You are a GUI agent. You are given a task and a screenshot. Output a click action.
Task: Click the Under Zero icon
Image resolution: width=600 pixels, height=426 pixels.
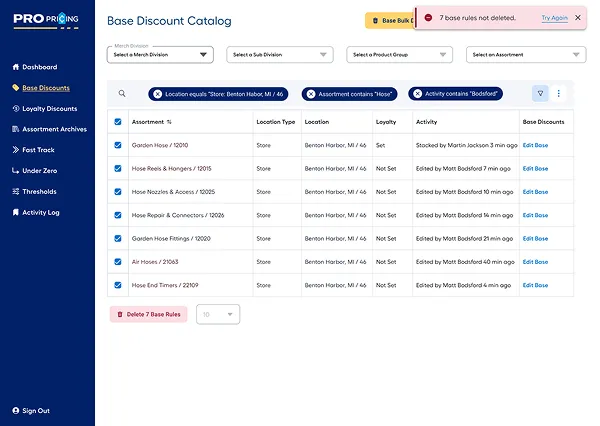pos(16,170)
